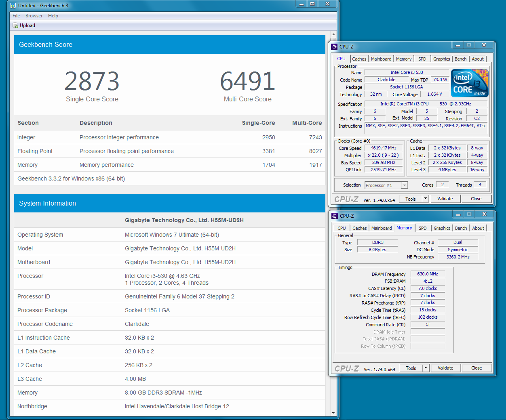Expand Tools dropdown arrow in lower CPU-Z
The width and height of the screenshot is (506, 420).
[426, 368]
